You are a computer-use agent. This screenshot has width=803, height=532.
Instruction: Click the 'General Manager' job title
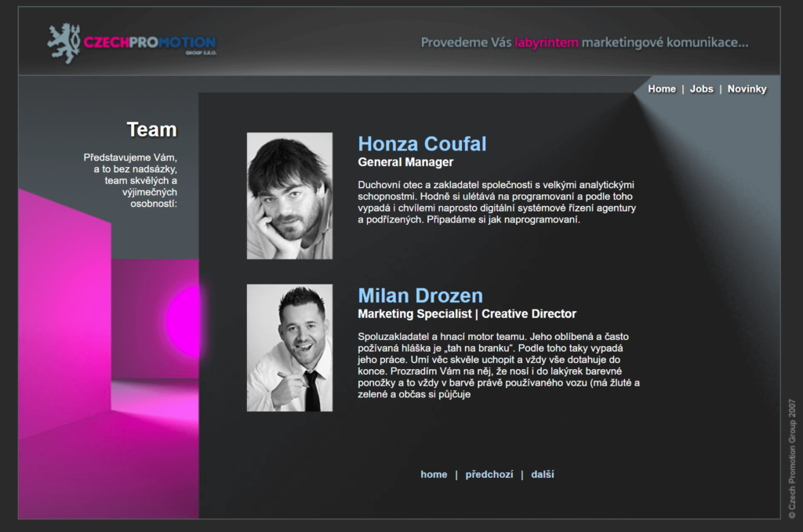point(405,162)
